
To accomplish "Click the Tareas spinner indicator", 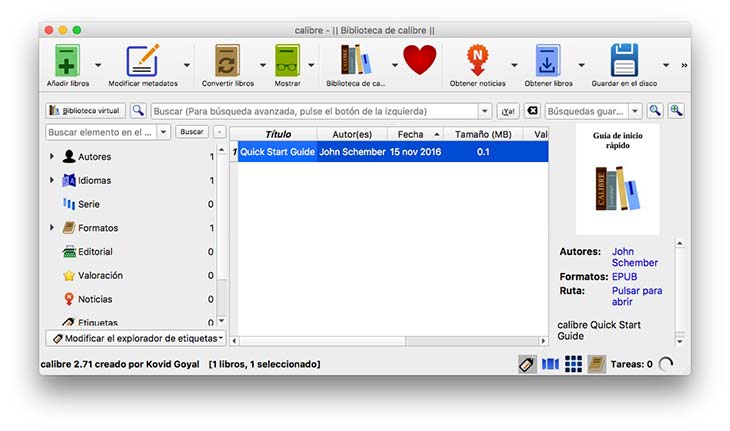I will tap(666, 364).
